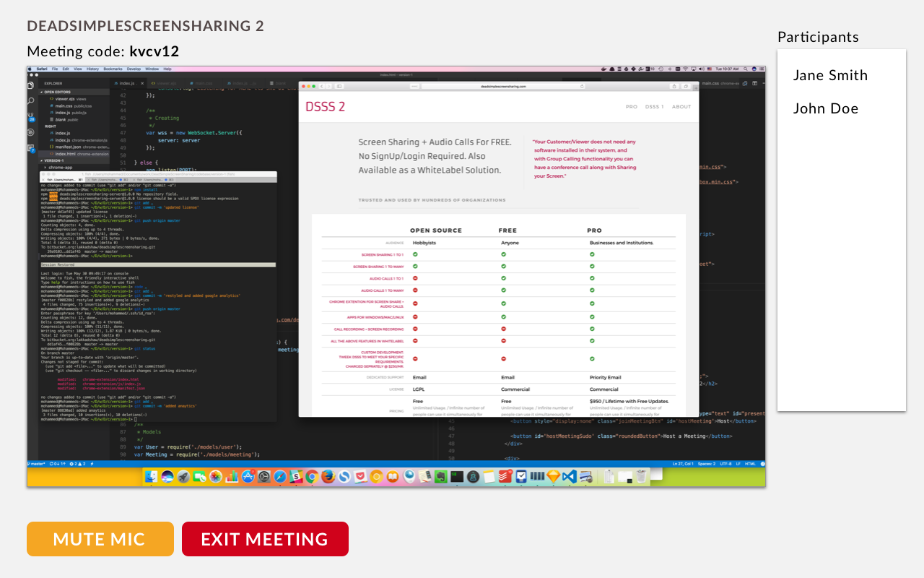Image resolution: width=924 pixels, height=578 pixels.
Task: Open Extensions icon with 7 badge
Action: coord(31,148)
